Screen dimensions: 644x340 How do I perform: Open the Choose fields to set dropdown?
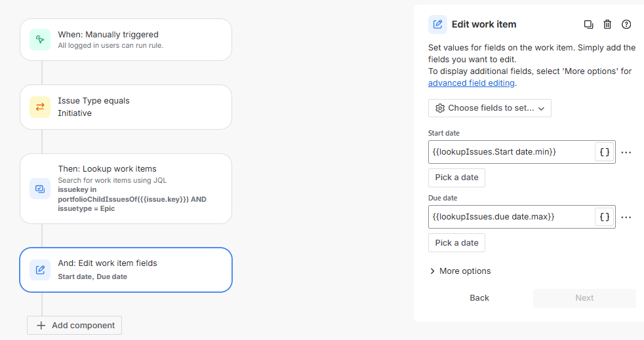(489, 108)
